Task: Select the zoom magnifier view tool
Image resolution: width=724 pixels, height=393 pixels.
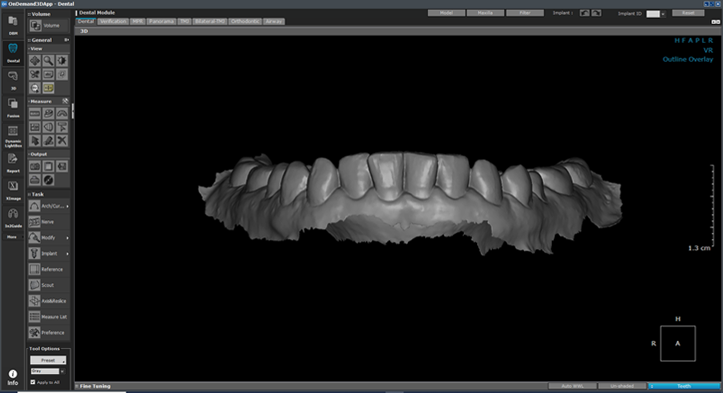Action: pos(48,60)
